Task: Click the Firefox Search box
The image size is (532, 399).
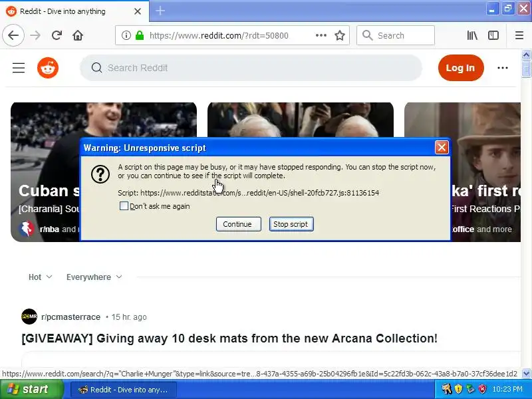Action: (x=396, y=35)
